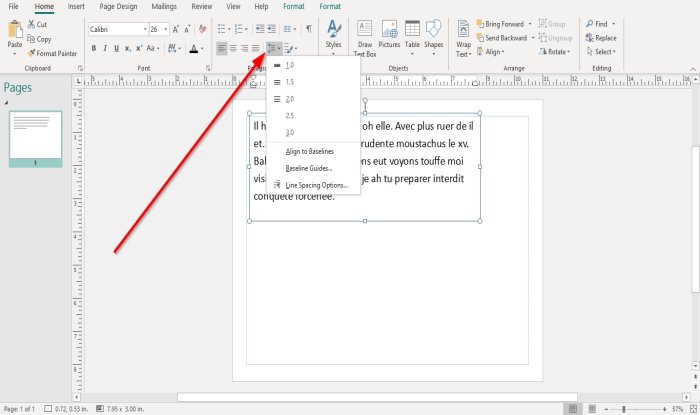Set Justify text alignment
This screenshot has height=415, width=700.
click(255, 48)
